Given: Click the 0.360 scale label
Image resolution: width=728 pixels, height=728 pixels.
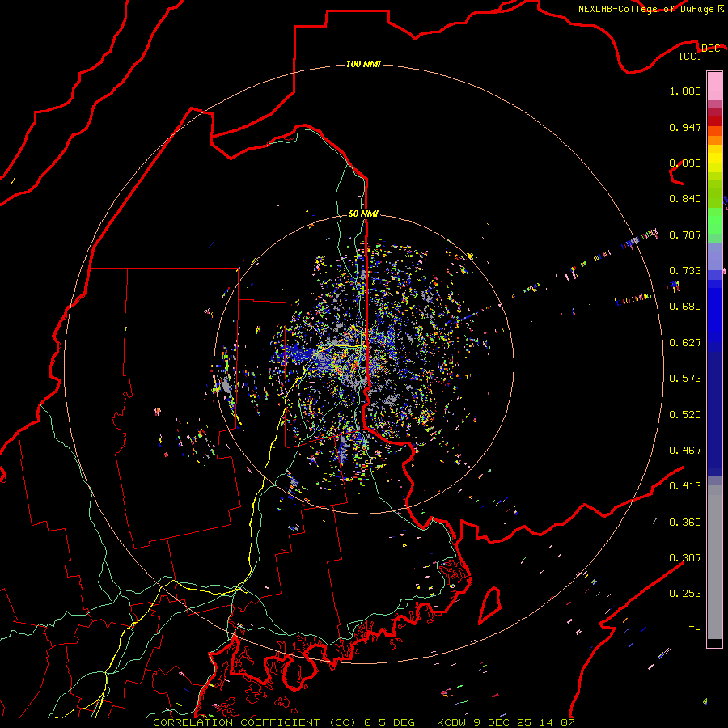Looking at the screenshot, I should click(x=685, y=523).
